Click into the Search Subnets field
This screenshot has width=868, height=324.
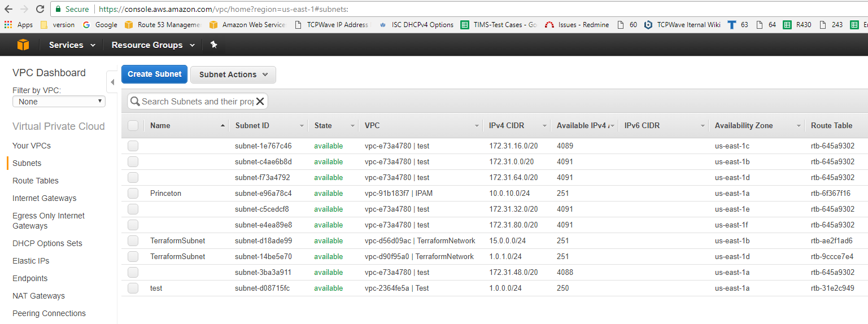click(x=197, y=102)
